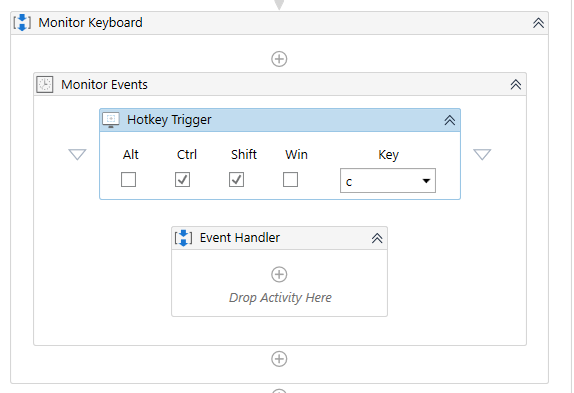
Task: Click right triangle beside Hotkey Trigger
Action: pyautogui.click(x=482, y=154)
